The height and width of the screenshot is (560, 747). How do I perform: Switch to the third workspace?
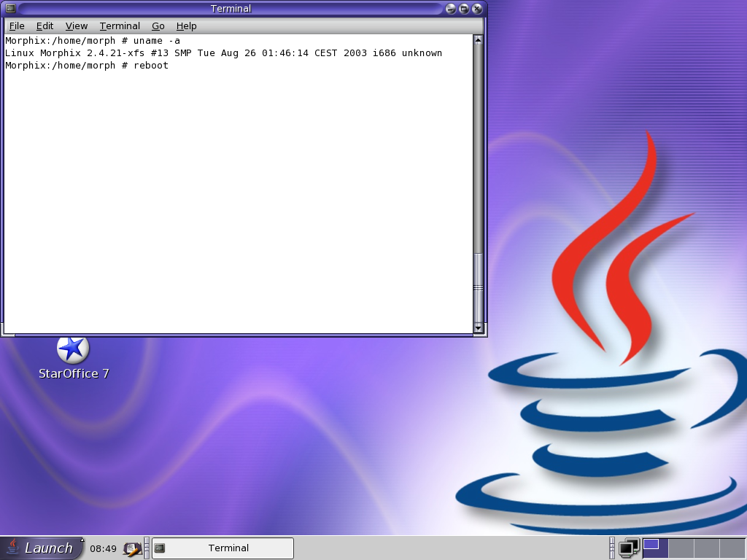pos(707,548)
